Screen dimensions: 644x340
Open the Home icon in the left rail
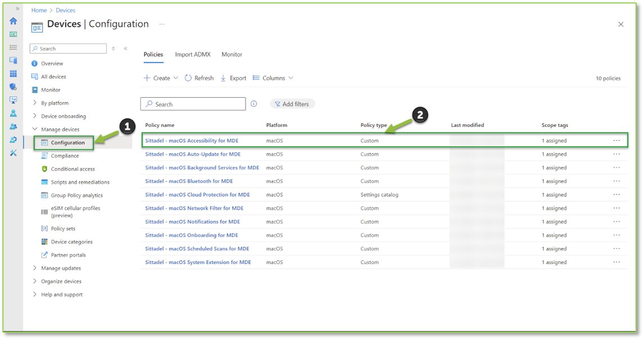[13, 21]
